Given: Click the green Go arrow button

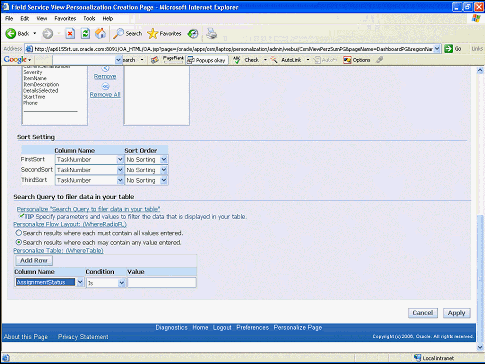Looking at the screenshot, I should pos(449,49).
